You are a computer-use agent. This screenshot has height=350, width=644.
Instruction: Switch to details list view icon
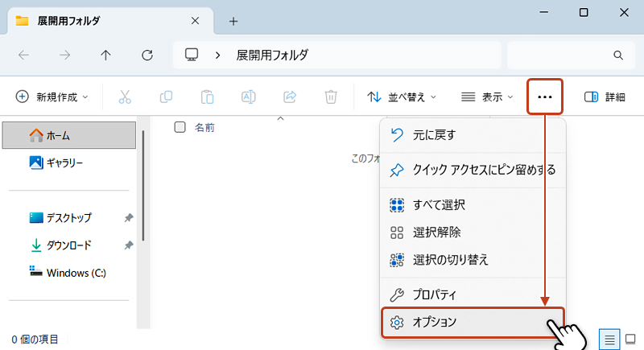pyautogui.click(x=609, y=340)
